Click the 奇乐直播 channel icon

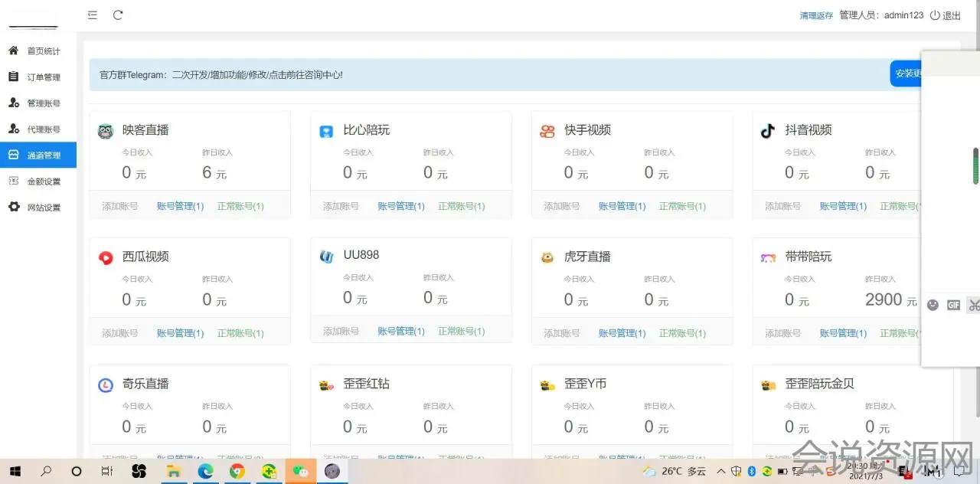[x=106, y=385]
